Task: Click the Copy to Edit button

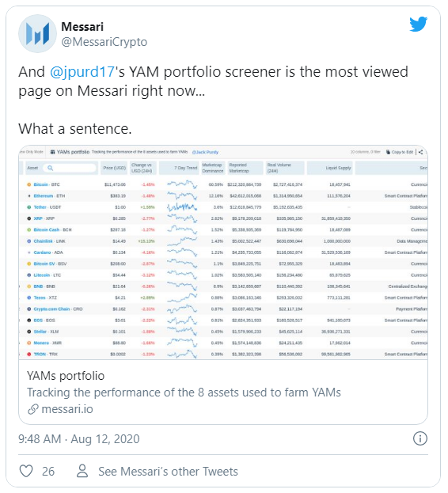Action: point(399,152)
